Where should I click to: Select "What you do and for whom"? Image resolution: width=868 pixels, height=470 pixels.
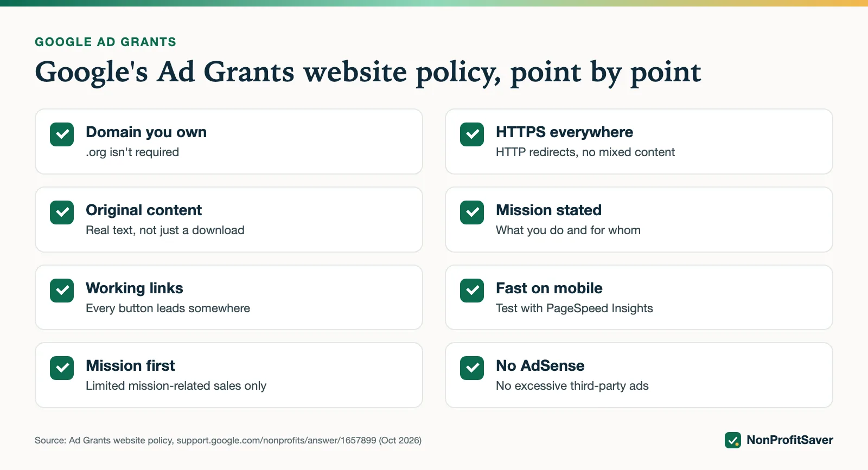[x=568, y=230]
